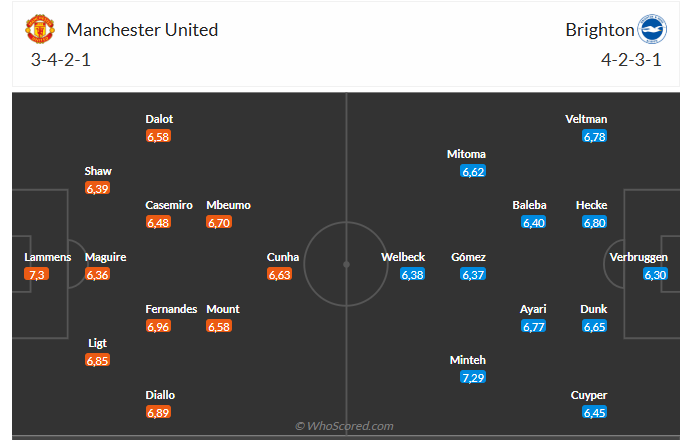
Task: Open the Brighton team name link
Action: click(599, 30)
